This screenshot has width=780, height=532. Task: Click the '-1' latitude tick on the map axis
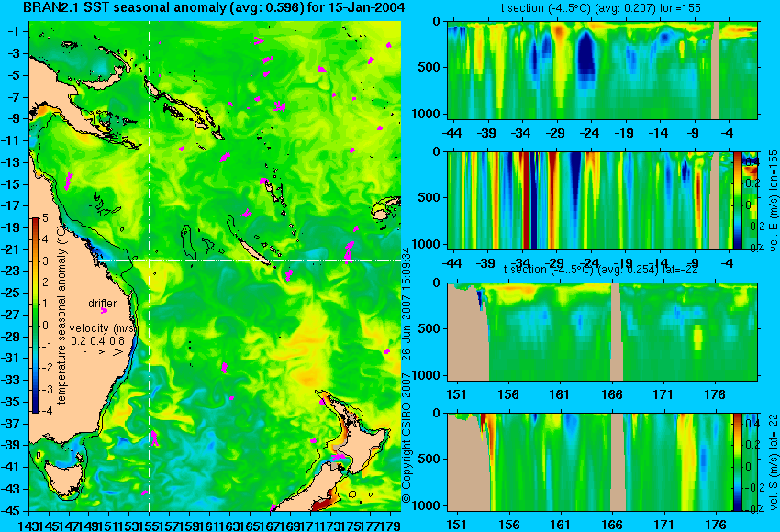14,31
